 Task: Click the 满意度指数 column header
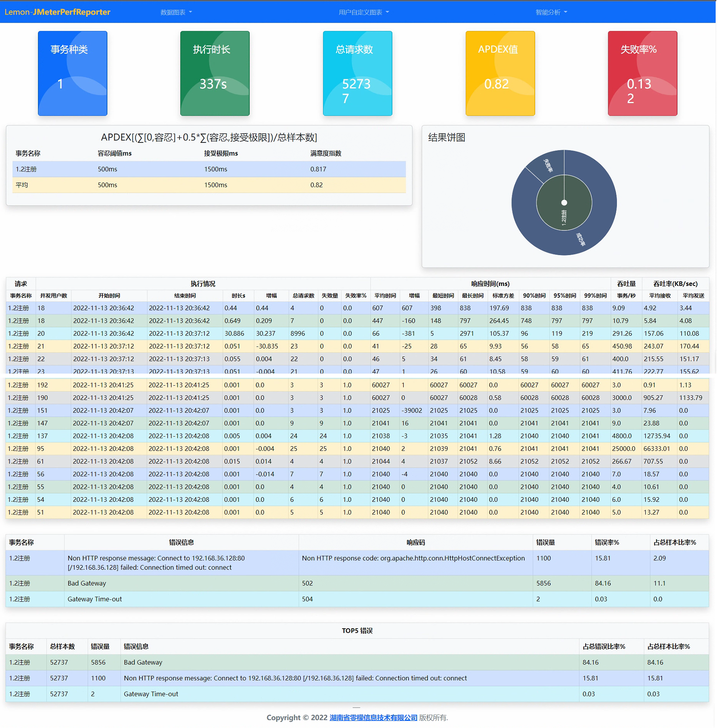click(x=326, y=153)
